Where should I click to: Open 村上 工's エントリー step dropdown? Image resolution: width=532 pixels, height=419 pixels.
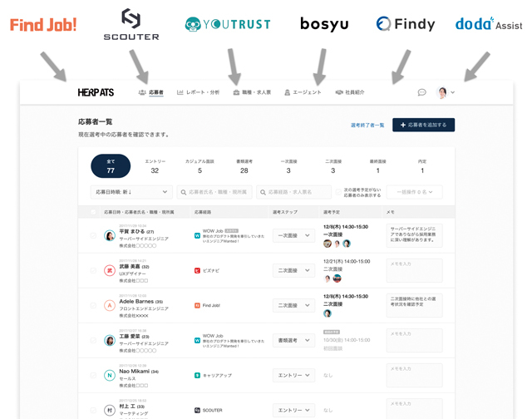(x=293, y=410)
